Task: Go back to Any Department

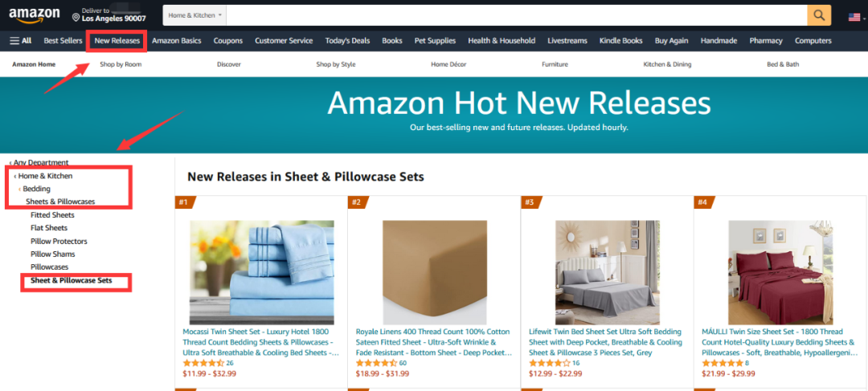Action: coord(39,163)
